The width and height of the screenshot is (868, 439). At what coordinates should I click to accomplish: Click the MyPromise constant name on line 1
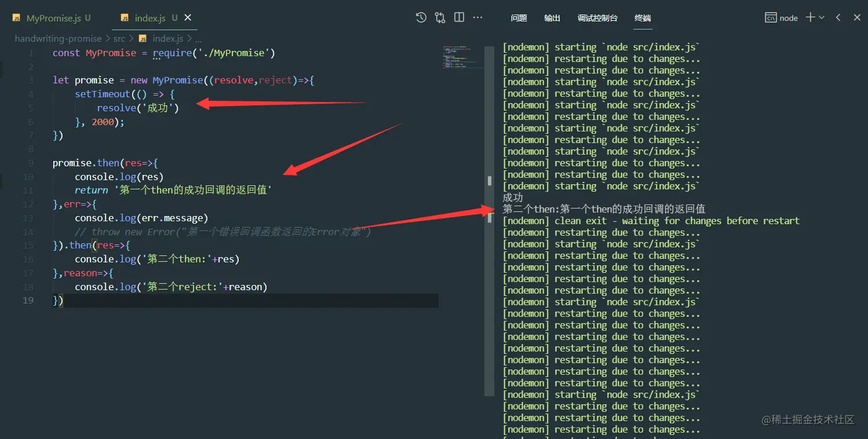point(111,53)
